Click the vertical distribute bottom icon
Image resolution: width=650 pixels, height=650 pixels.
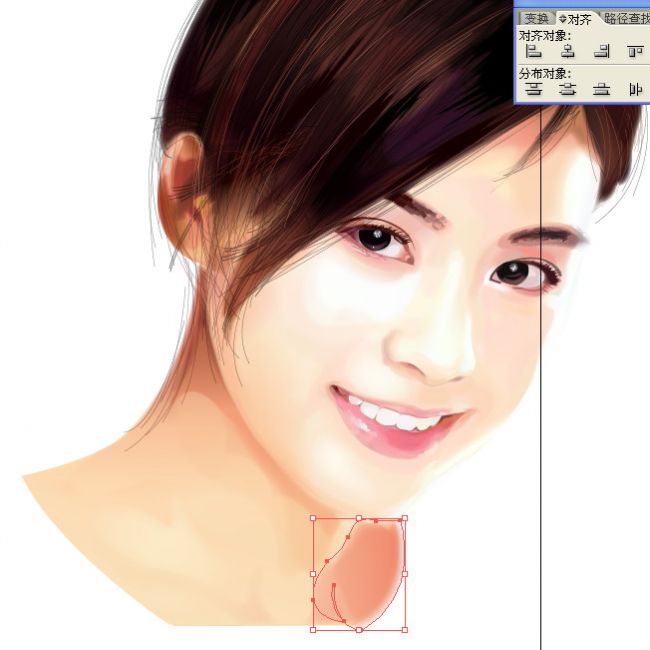pos(601,89)
